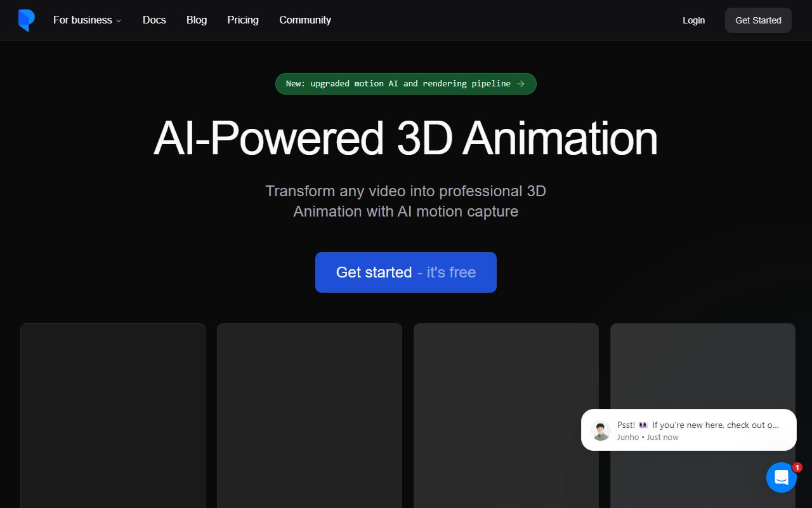Expand the For business dropdown
Viewport: 812px width, 508px height.
coord(87,20)
